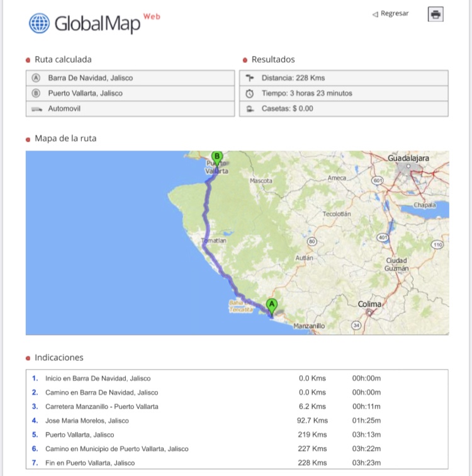
Task: Click the GlobalMap globe logo
Action: click(x=39, y=23)
